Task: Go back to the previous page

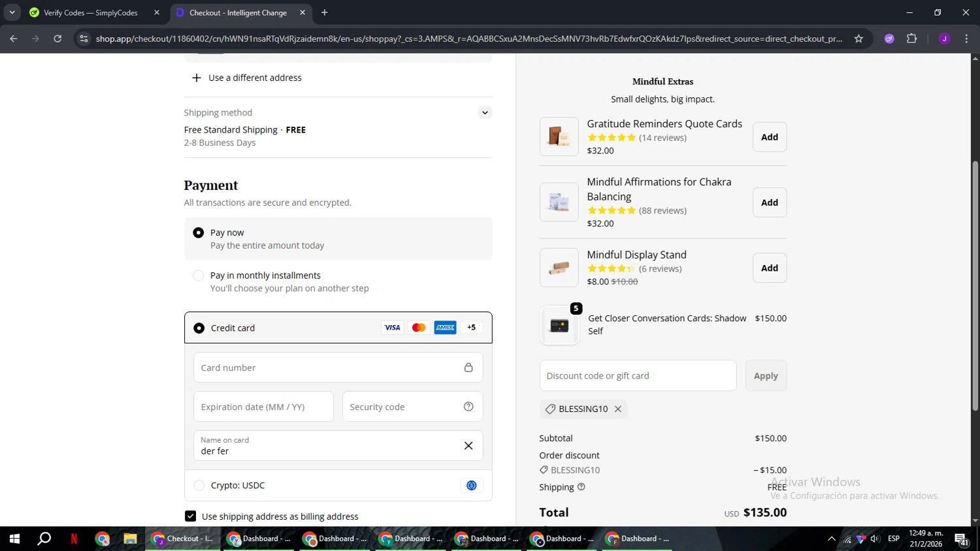Action: pyautogui.click(x=14, y=39)
